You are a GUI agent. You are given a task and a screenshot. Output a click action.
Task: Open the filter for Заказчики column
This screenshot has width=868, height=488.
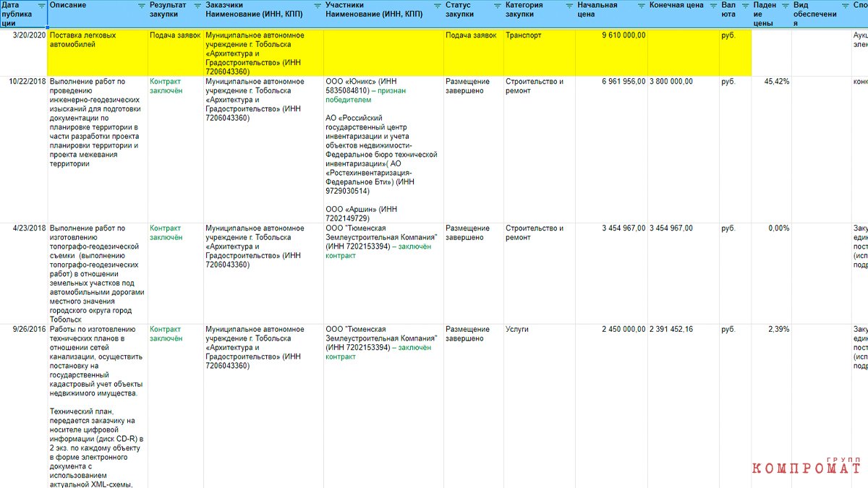coord(318,5)
